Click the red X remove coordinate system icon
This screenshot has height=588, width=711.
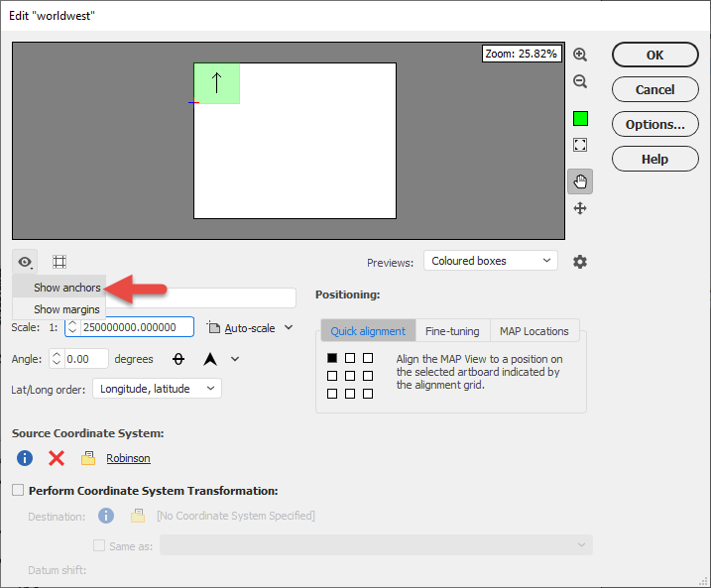(57, 458)
